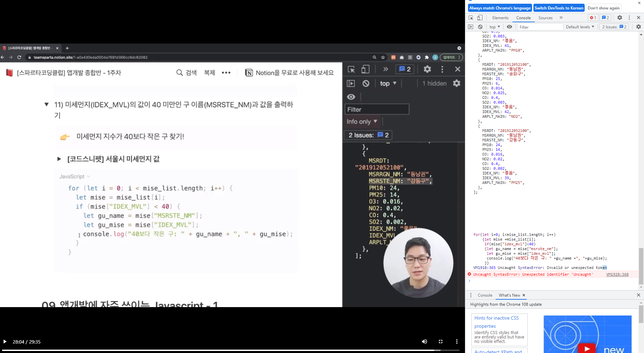Show more DevTools tabs after Sources

(x=561, y=18)
